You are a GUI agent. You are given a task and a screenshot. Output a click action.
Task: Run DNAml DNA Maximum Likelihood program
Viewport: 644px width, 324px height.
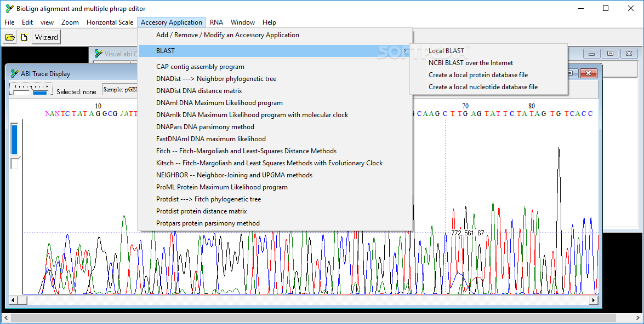click(x=275, y=103)
